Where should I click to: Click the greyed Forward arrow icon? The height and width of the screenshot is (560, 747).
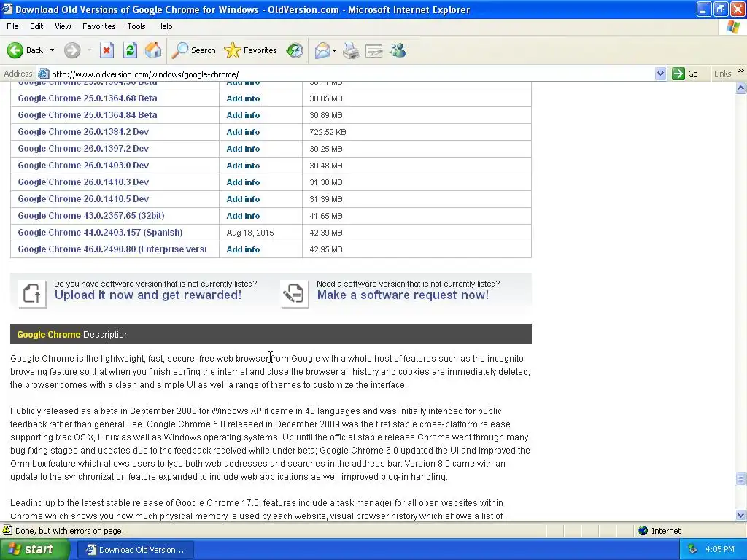72,50
